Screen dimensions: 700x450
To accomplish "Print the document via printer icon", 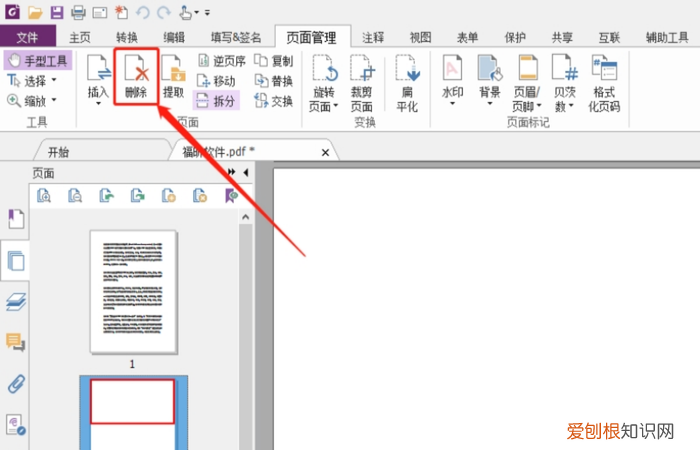I will click(78, 12).
